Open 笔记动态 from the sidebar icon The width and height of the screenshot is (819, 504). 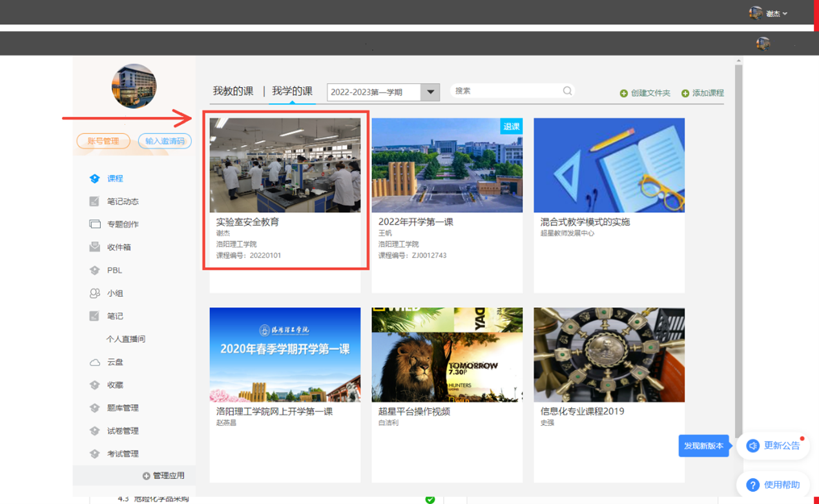(95, 201)
